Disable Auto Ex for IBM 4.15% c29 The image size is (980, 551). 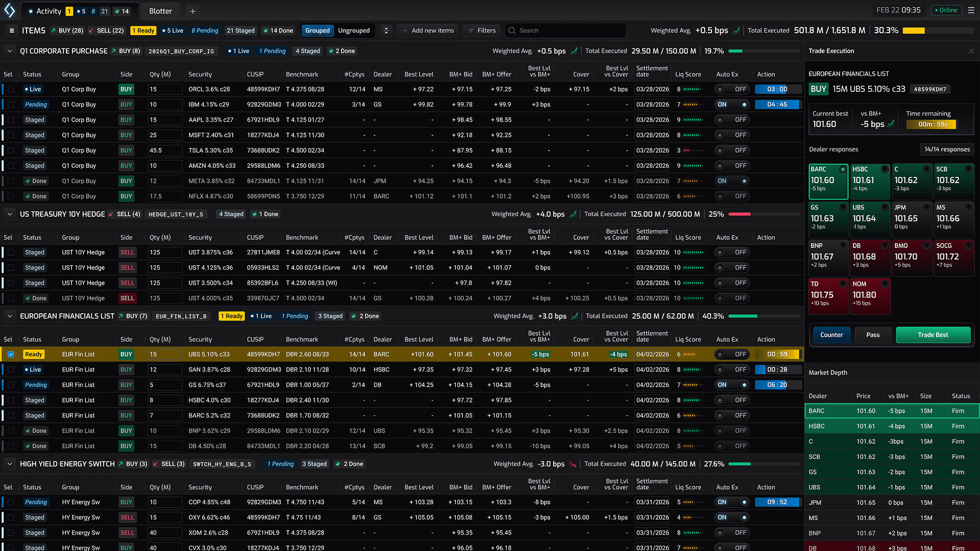coord(732,105)
